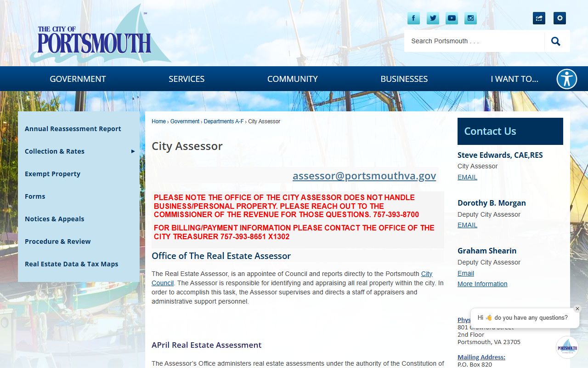Screen dimensions: 588x368
Task: Open the Businesses main menu
Action: click(x=404, y=79)
